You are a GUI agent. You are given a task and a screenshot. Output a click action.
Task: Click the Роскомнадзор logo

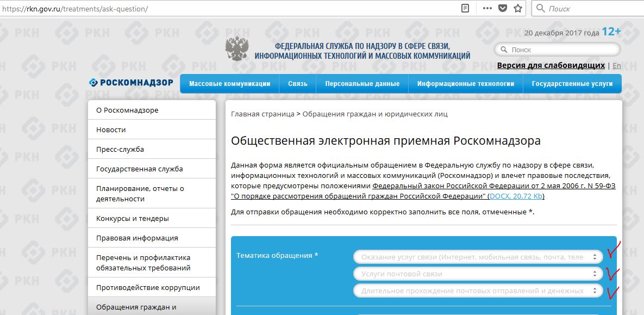132,83
